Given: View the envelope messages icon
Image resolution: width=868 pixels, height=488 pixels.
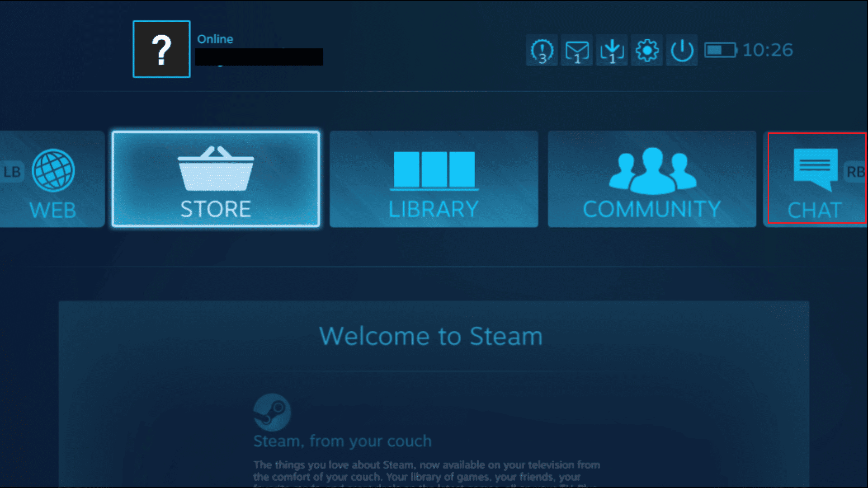Looking at the screenshot, I should [576, 50].
